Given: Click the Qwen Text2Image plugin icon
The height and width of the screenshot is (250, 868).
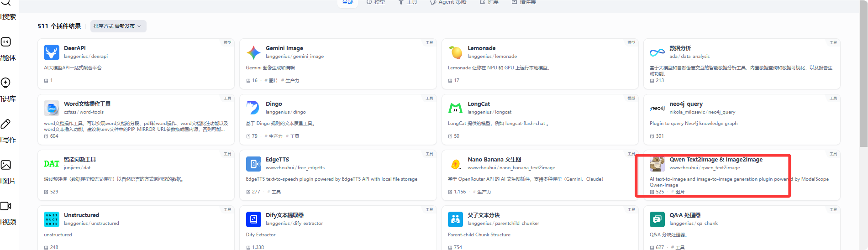Looking at the screenshot, I should click(x=657, y=164).
